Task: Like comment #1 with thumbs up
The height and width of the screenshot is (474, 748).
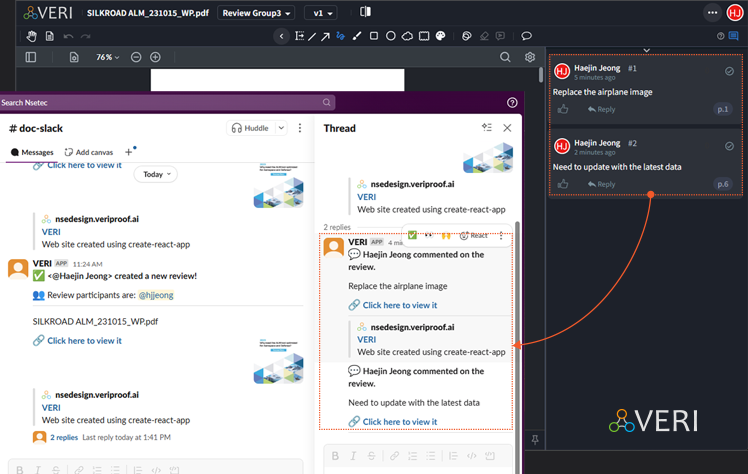Action: click(563, 109)
